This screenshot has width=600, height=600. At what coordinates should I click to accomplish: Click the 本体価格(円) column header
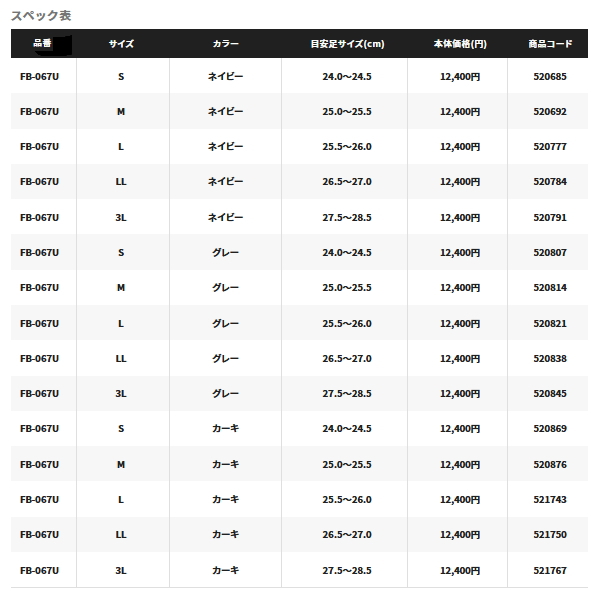point(460,44)
